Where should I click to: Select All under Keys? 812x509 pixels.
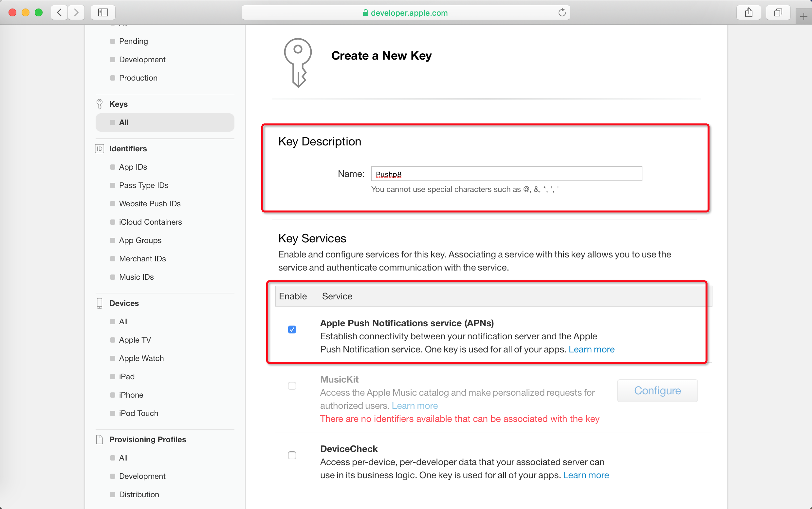coord(165,123)
